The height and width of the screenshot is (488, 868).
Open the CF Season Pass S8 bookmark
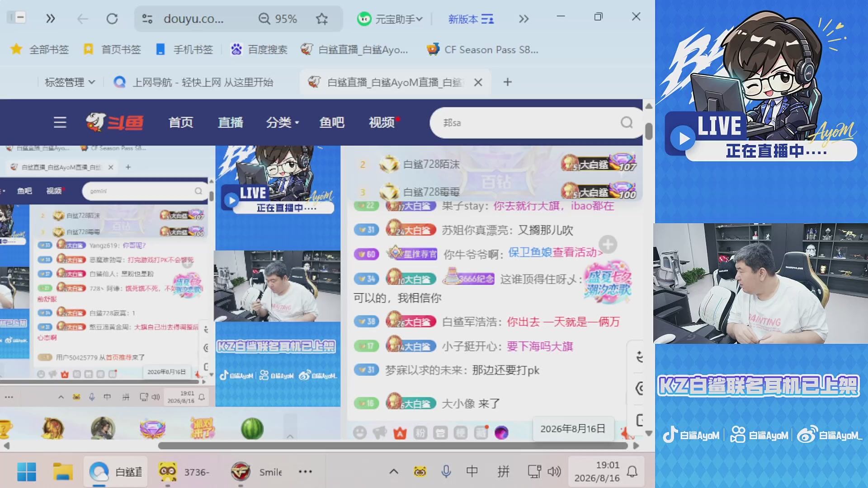pos(482,50)
